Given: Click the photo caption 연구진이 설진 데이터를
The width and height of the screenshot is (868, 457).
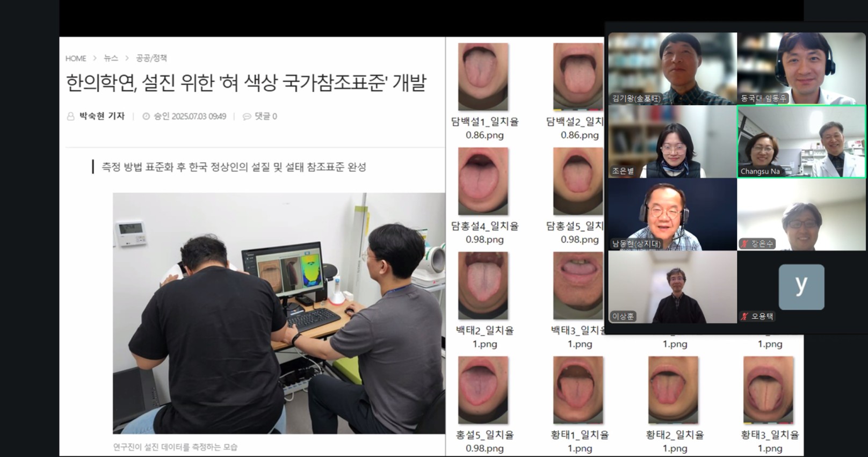Looking at the screenshot, I should (x=175, y=447).
